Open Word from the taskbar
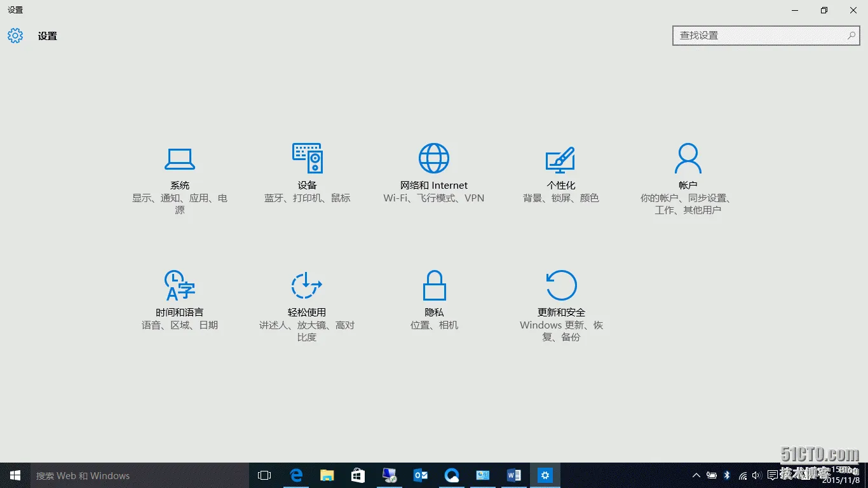This screenshot has width=868, height=488. click(x=513, y=475)
